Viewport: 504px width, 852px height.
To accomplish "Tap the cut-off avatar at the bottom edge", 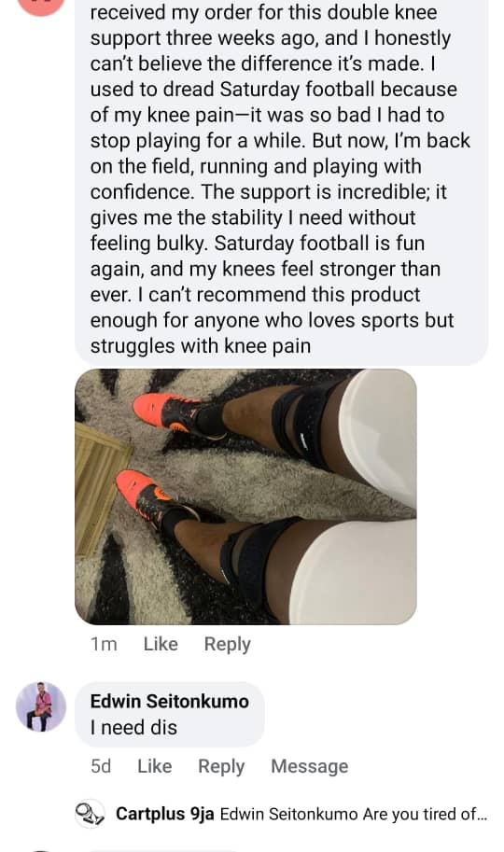I will point(41,850).
